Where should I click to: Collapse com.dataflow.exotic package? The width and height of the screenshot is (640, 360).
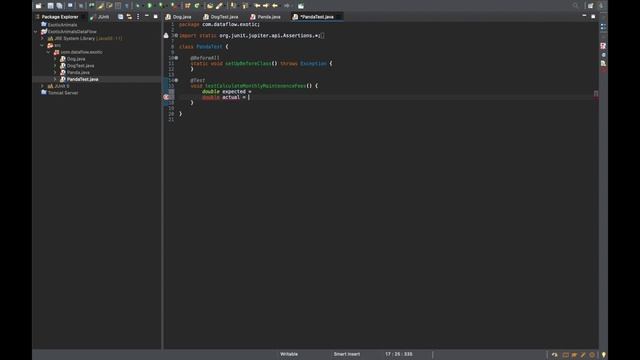49,52
